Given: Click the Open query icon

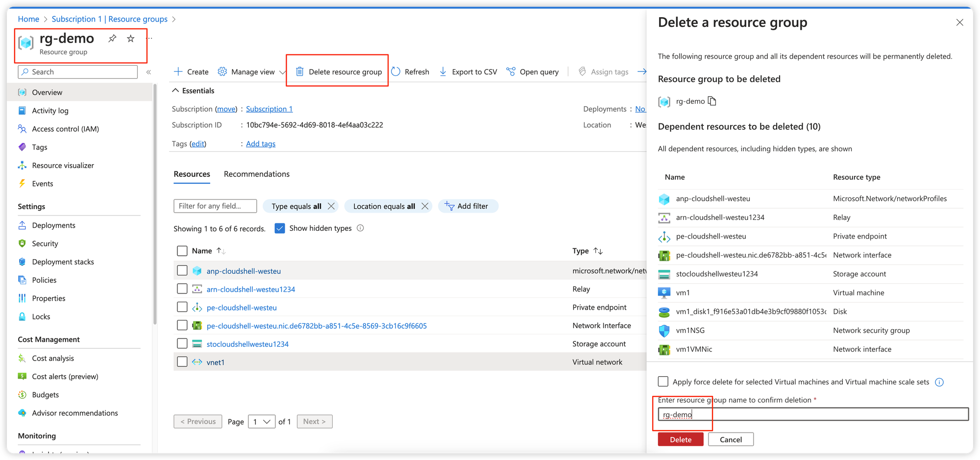Looking at the screenshot, I should 511,72.
